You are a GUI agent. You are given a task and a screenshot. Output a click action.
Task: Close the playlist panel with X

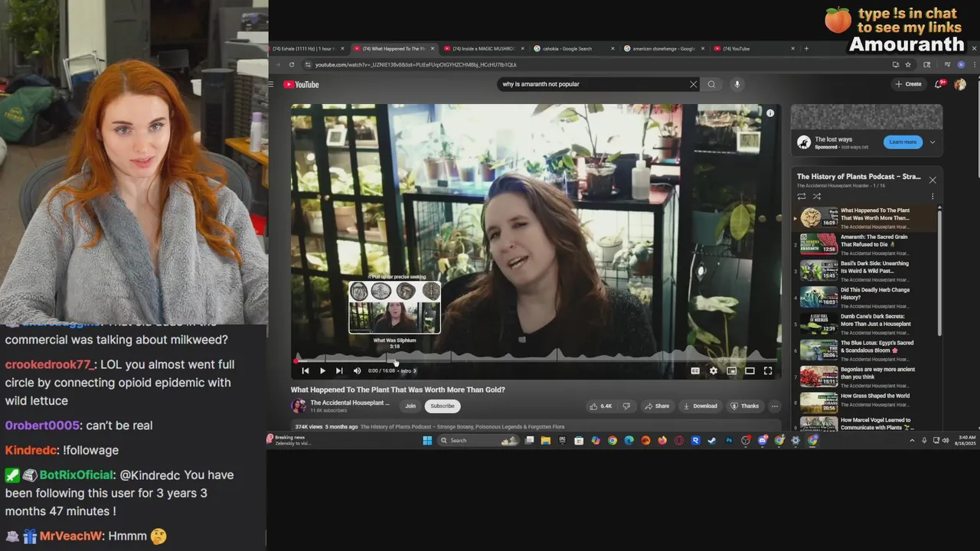[933, 180]
